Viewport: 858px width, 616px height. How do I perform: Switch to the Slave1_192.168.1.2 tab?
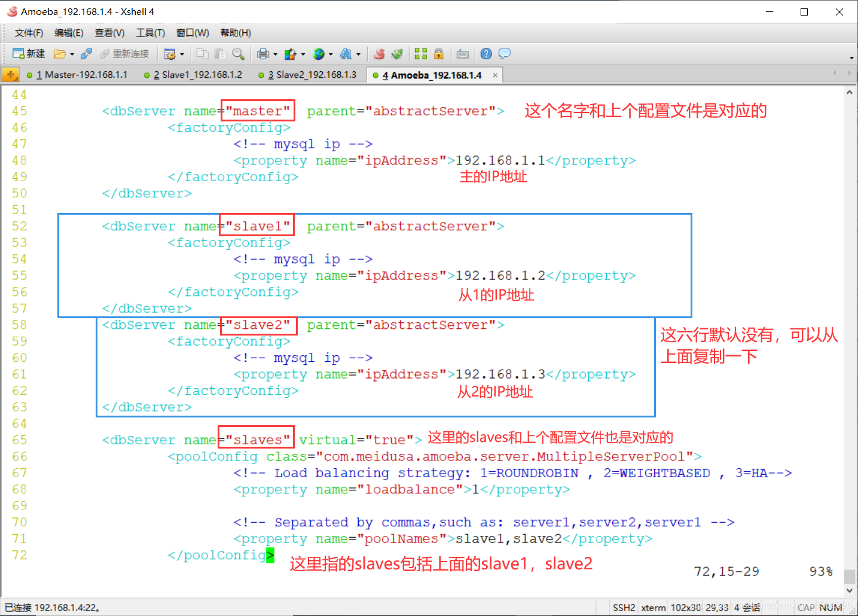pos(193,75)
